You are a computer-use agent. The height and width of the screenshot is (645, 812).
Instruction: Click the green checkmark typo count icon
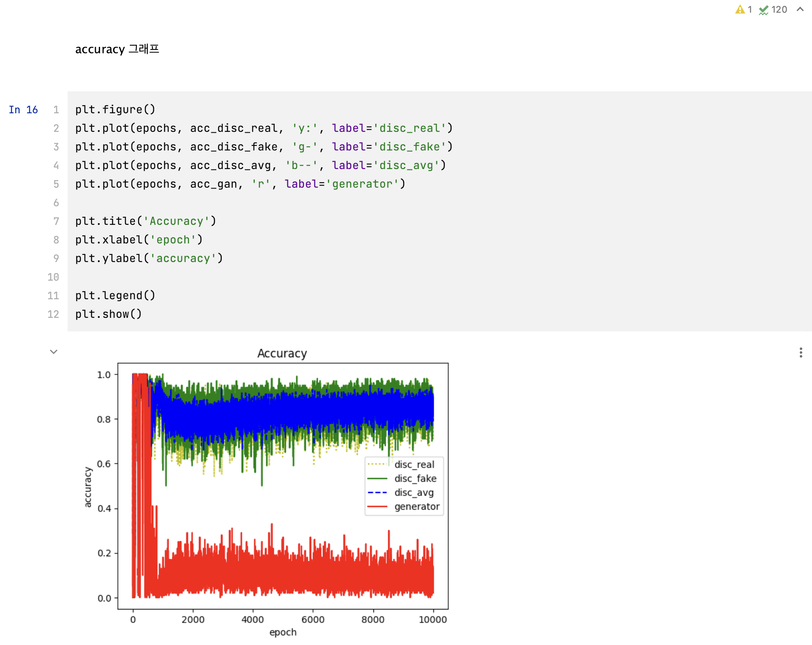(763, 10)
